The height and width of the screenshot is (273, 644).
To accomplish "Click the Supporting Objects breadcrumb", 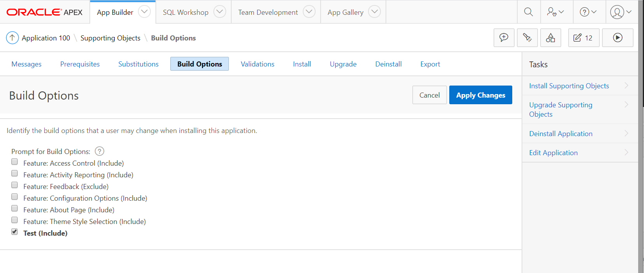I will click(x=110, y=38).
